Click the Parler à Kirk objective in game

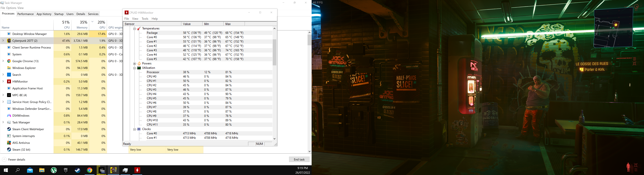tap(592, 70)
